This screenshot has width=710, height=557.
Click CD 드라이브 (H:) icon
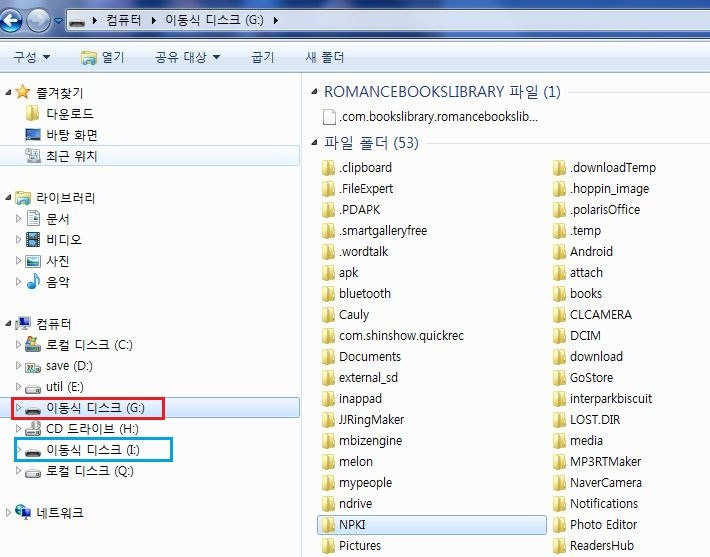[33, 428]
